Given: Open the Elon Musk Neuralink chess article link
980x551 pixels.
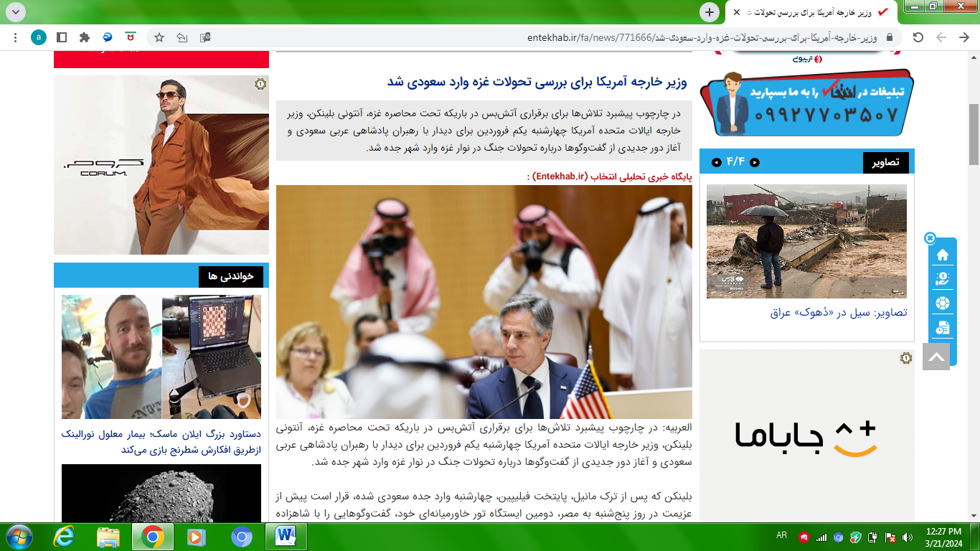Looking at the screenshot, I should click(161, 442).
